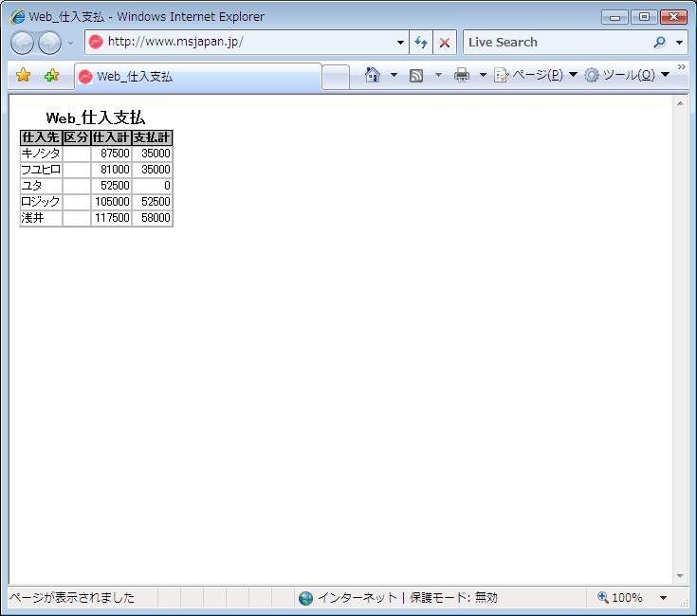Select the Web_仕入支払 browser tab

tap(198, 77)
